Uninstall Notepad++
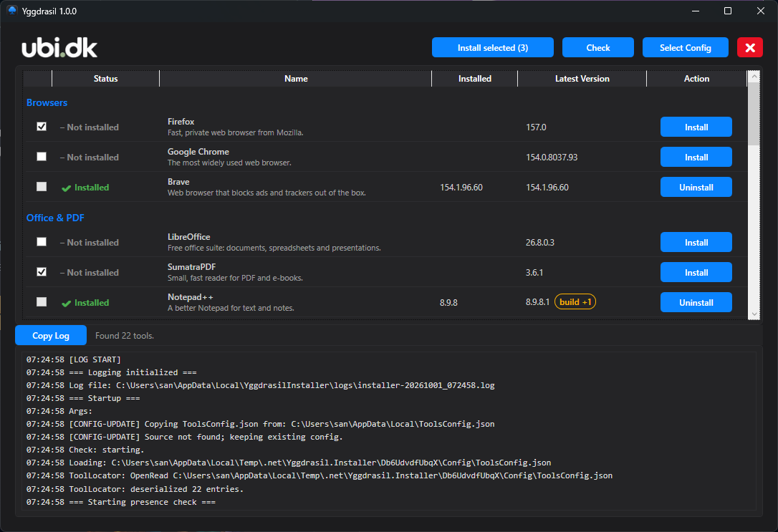This screenshot has height=532, width=778. (696, 302)
